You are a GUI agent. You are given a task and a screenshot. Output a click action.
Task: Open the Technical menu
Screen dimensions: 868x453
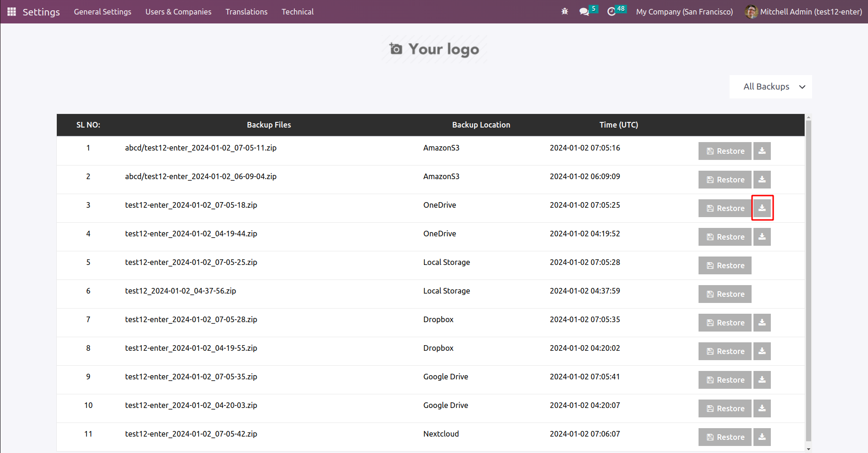click(x=297, y=12)
